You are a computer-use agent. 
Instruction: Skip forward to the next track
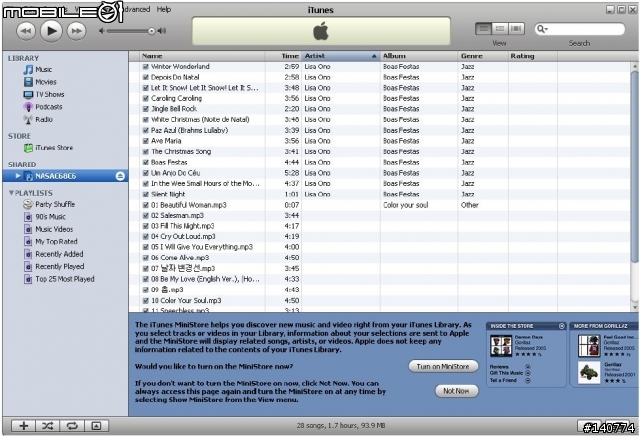tap(76, 31)
